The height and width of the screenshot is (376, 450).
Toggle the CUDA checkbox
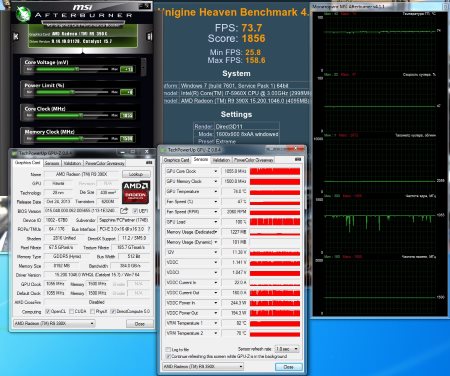(71, 311)
